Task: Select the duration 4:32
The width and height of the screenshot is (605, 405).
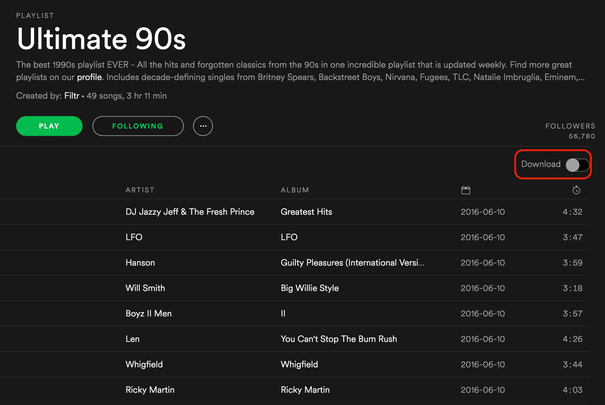Action: coord(572,212)
